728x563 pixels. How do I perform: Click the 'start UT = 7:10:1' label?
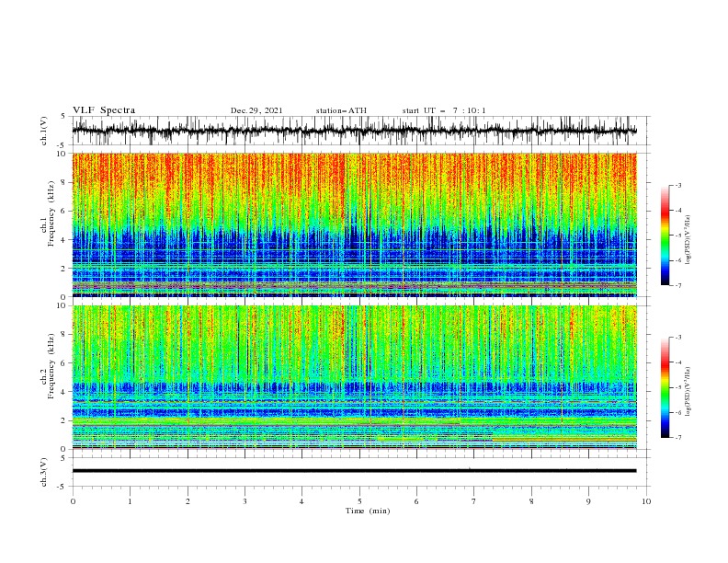(444, 110)
